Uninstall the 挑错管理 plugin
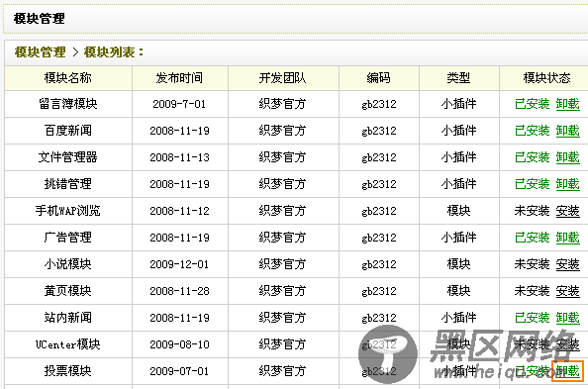Viewport: 588px width, 389px height. click(x=567, y=184)
